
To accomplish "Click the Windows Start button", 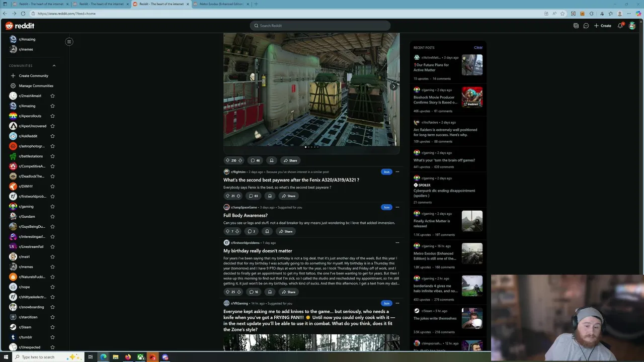I will pyautogui.click(x=6, y=357).
